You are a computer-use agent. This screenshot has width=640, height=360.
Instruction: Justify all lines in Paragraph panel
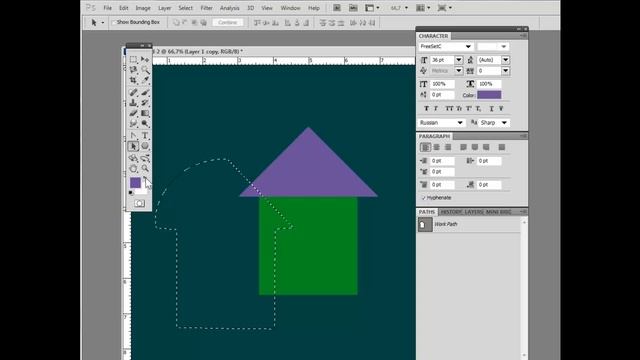click(502, 147)
